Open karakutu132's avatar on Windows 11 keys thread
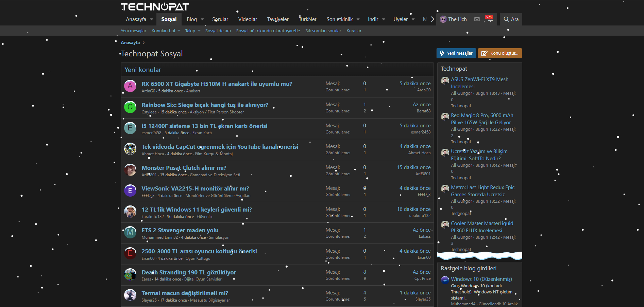Viewport: 644px width, 307px height. (x=130, y=212)
